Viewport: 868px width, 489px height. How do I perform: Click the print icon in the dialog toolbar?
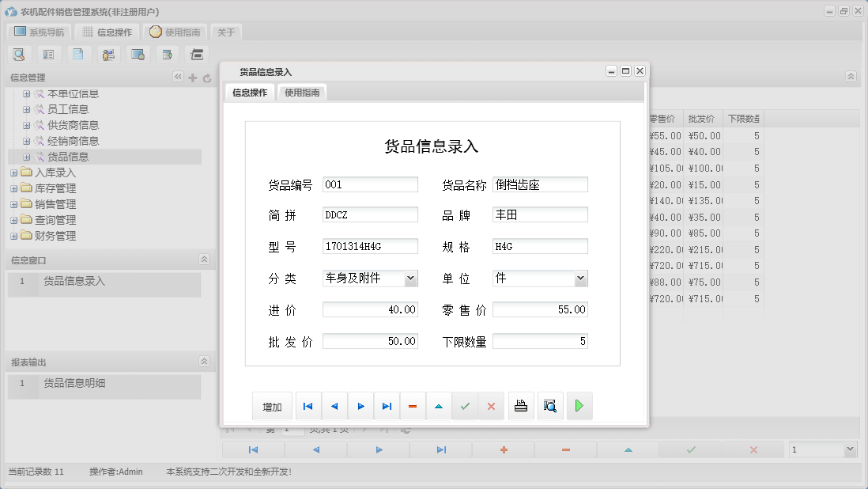tap(521, 405)
